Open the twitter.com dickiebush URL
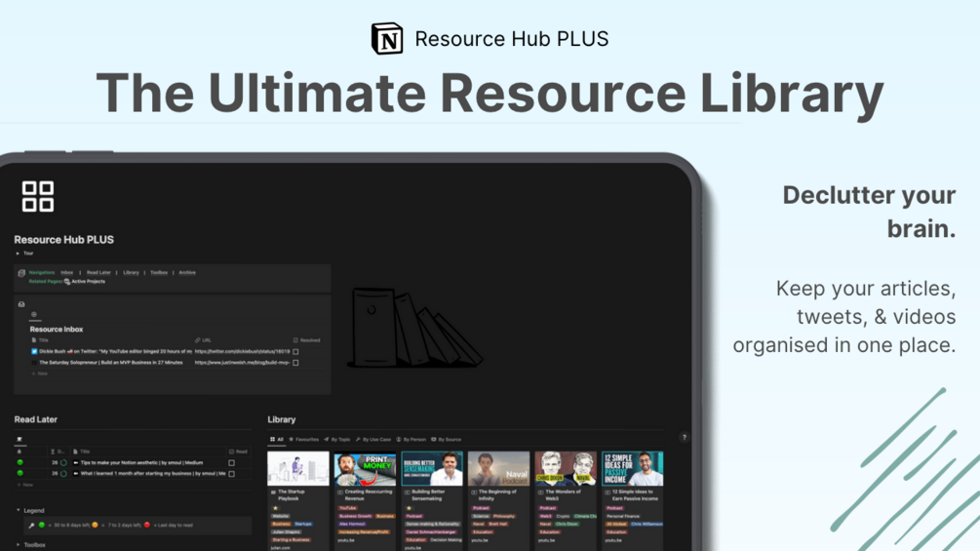Image resolution: width=980 pixels, height=551 pixels. (x=243, y=352)
